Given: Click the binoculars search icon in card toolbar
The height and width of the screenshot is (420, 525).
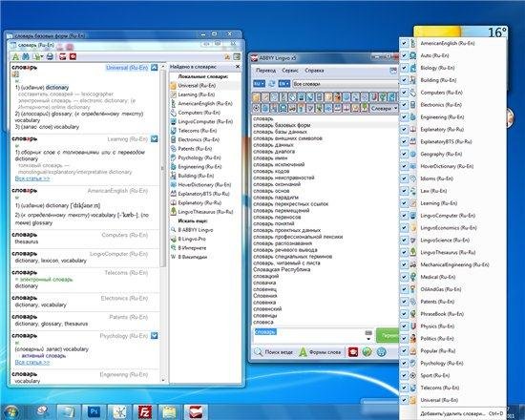Looking at the screenshot, I should 26,56.
